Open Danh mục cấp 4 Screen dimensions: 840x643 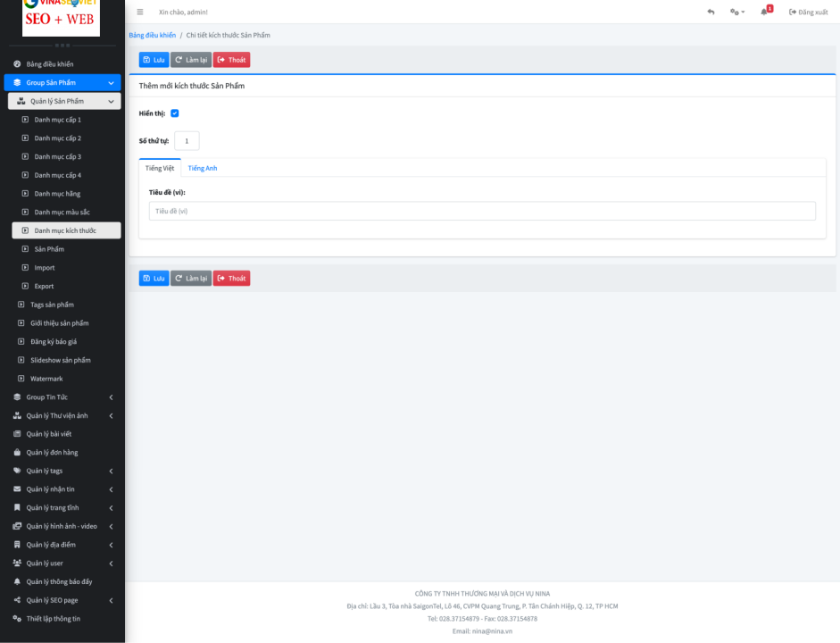pos(66,175)
